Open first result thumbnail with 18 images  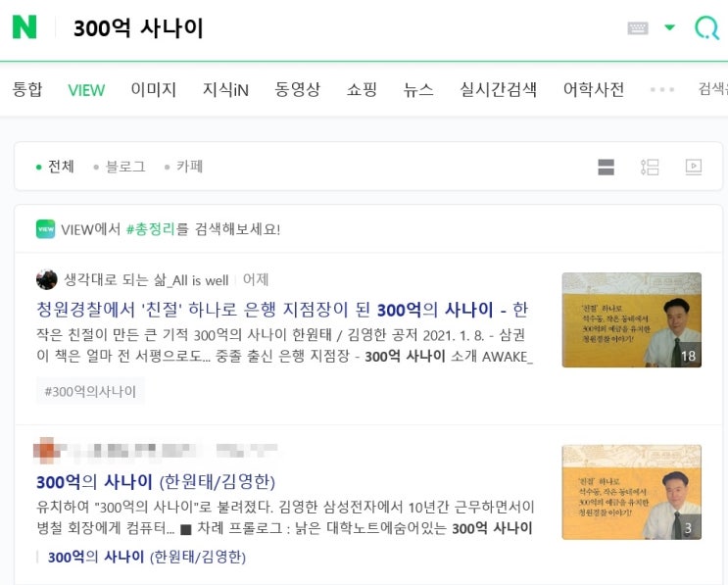pos(631,319)
